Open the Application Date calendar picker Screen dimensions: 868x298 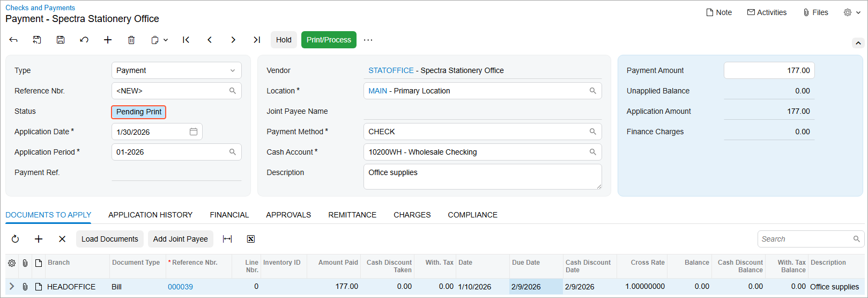(x=194, y=132)
